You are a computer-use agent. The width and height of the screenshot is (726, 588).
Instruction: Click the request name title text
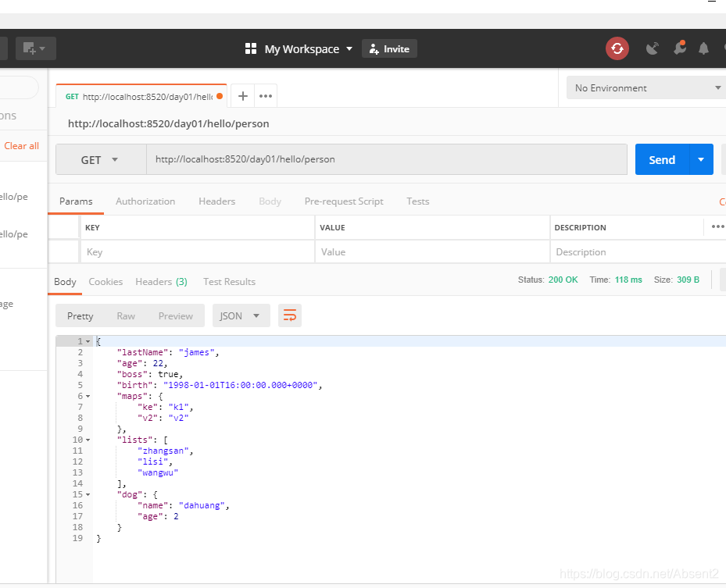169,123
